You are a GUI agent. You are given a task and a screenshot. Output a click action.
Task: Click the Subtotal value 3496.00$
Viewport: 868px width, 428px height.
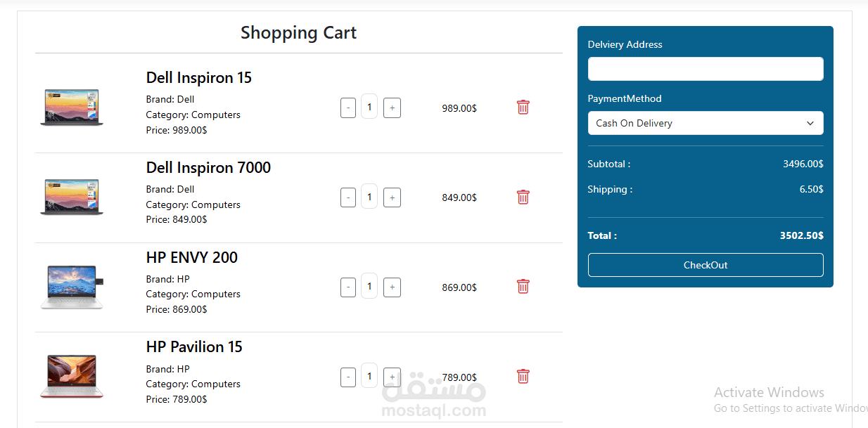pos(803,164)
